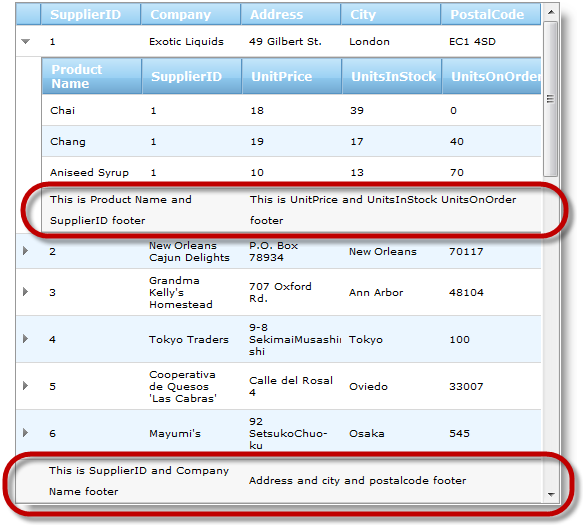Expand supplier row 3 Grandma Kelly's Homestead
The width and height of the screenshot is (584, 527).
pos(25,292)
